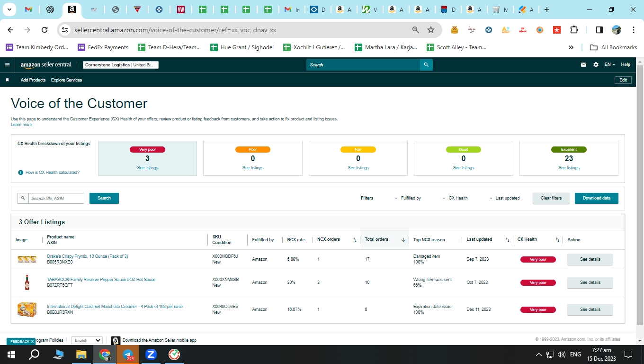Click the Tabasco bottle product thumbnail

pyautogui.click(x=27, y=282)
